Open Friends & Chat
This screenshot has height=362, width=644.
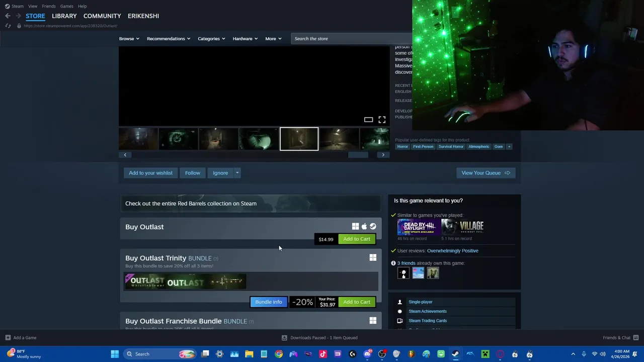620,338
